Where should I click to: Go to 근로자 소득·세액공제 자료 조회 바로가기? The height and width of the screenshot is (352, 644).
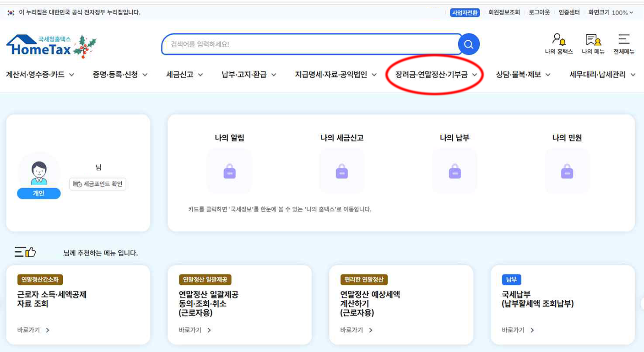[x=33, y=330]
